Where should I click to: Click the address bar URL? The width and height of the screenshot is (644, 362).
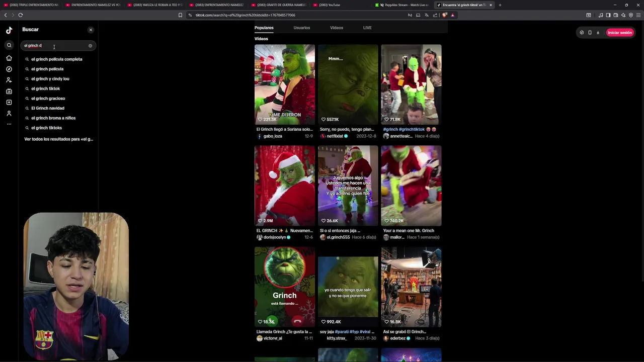(245, 15)
